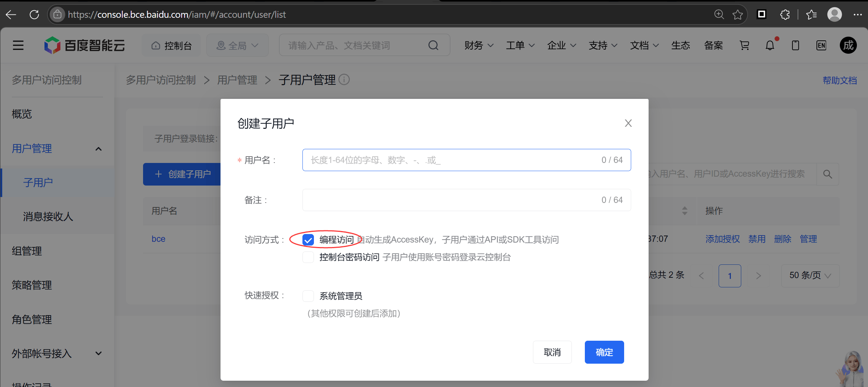Click the Baidu AI Cloud logo

pyautogui.click(x=85, y=45)
